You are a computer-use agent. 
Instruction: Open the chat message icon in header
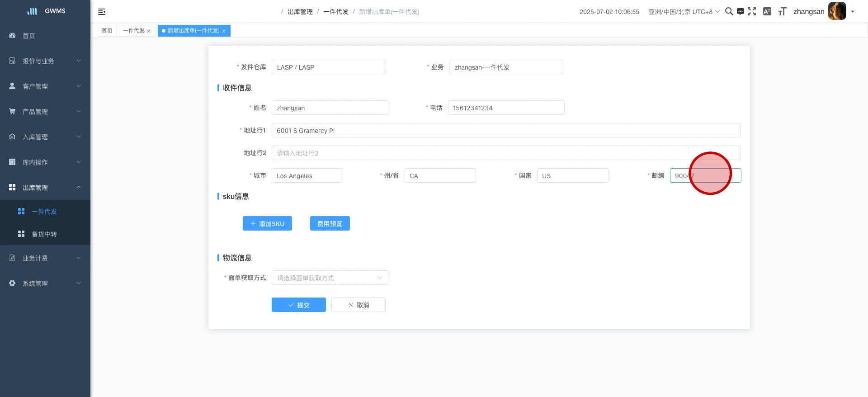[x=740, y=12]
